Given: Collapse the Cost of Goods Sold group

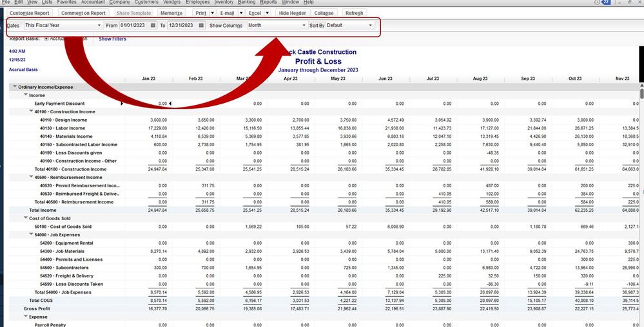Looking at the screenshot, I should point(26,218).
